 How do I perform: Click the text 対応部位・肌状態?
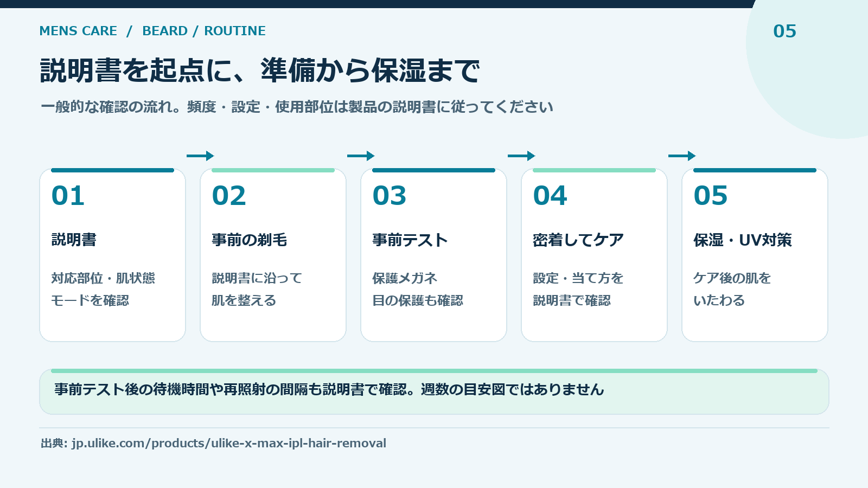[103, 278]
